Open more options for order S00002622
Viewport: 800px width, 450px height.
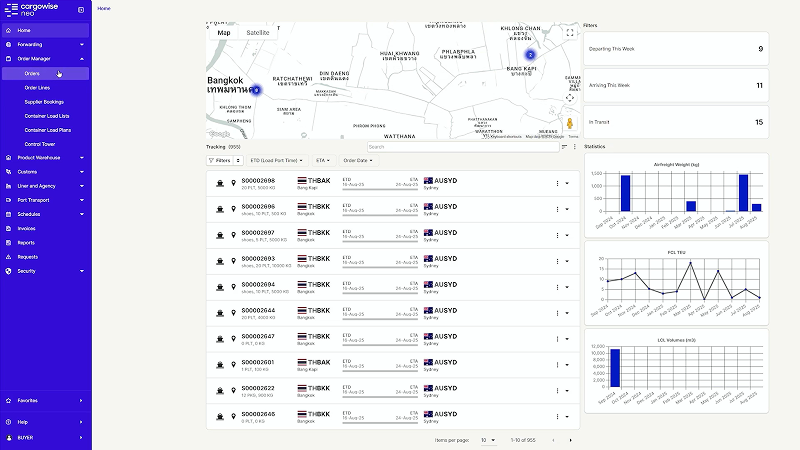557,391
